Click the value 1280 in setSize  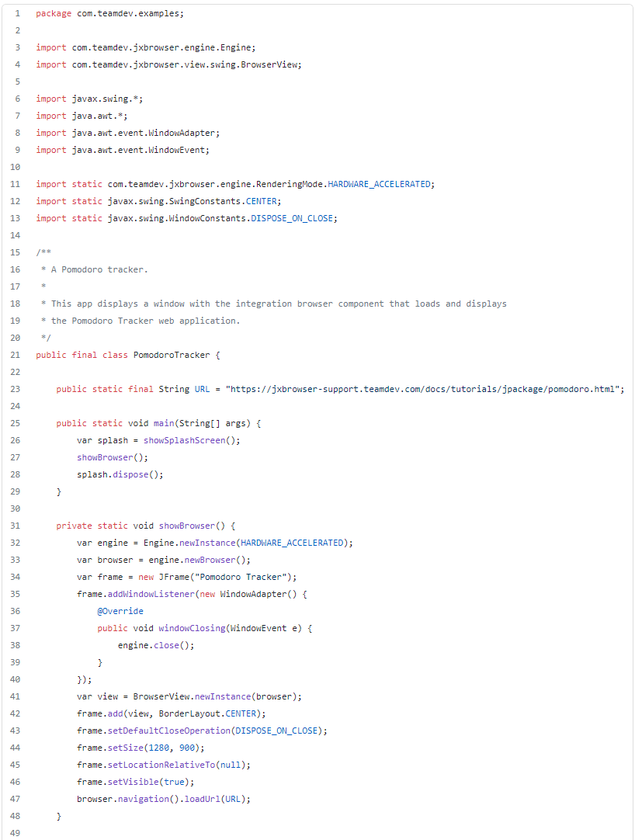[x=158, y=748]
